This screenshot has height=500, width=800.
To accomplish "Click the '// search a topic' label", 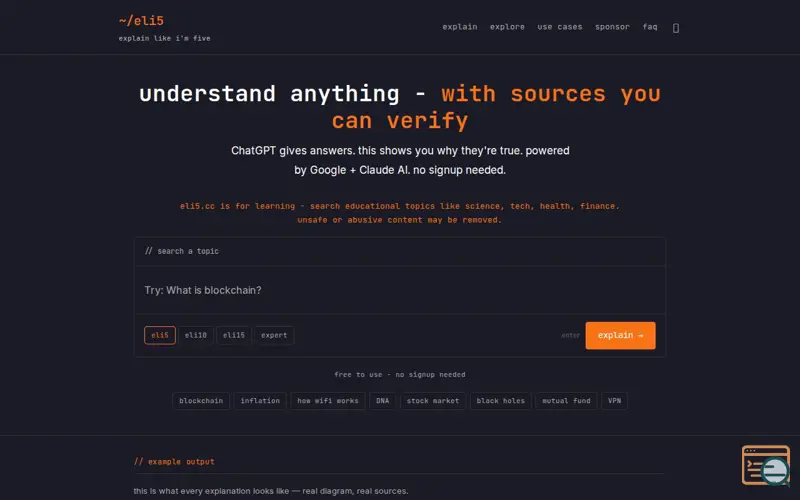I will 182,251.
